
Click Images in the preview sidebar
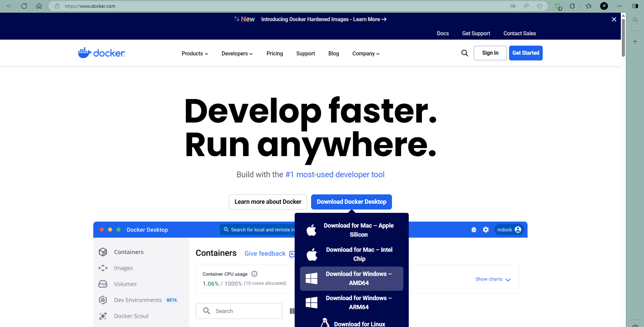(123, 268)
